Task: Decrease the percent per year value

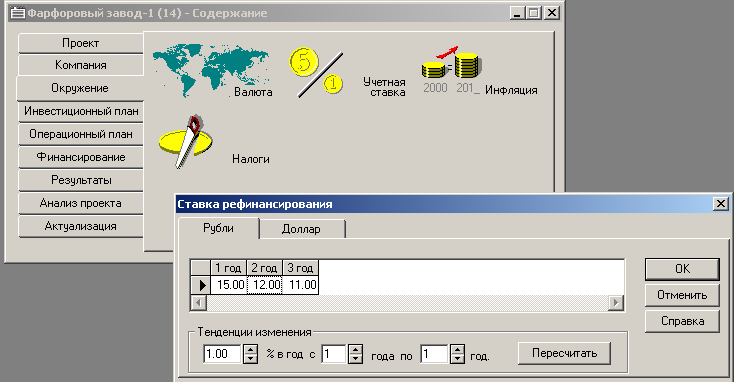Action: point(250,359)
